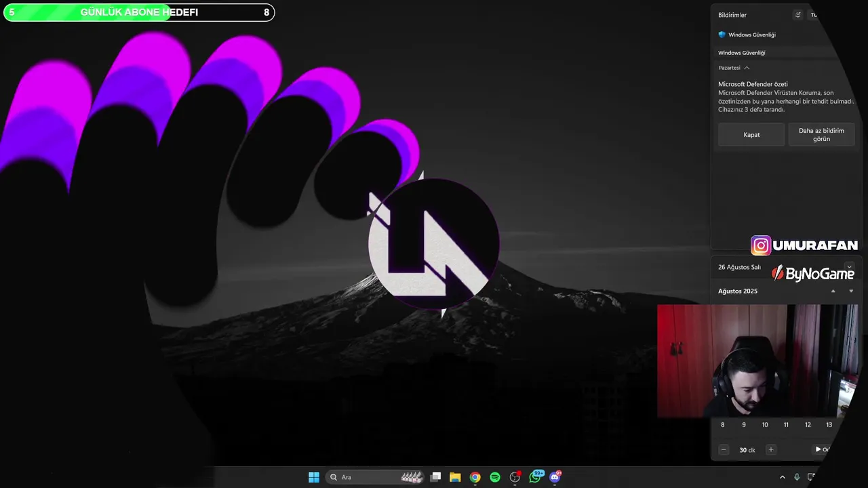
Task: Click Windows Güvenliği shield icon
Action: click(722, 35)
